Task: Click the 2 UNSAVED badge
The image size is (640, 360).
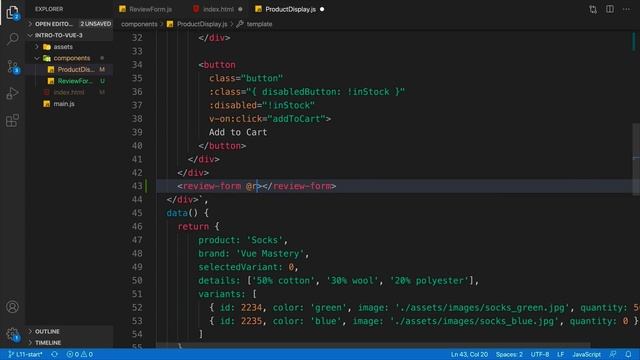Action: tap(96, 24)
